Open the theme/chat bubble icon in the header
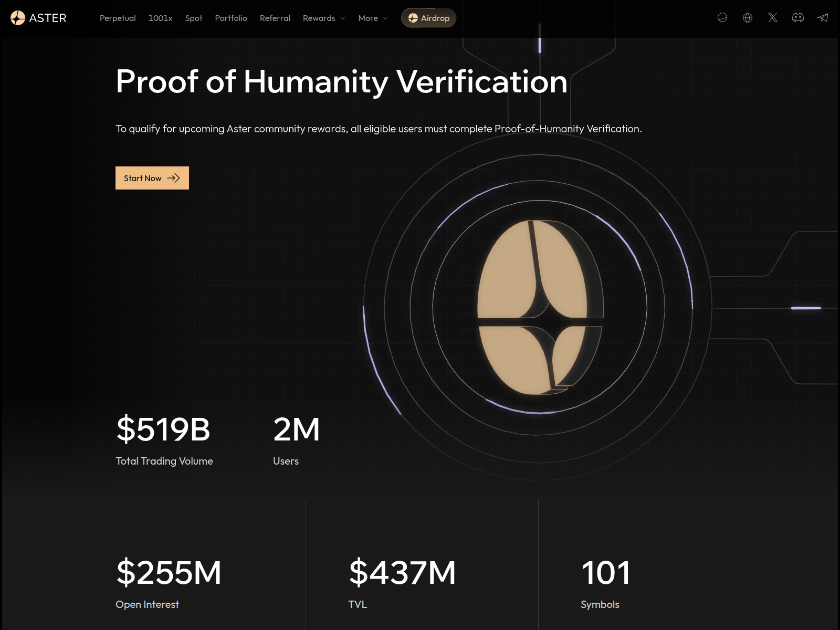 pos(722,18)
